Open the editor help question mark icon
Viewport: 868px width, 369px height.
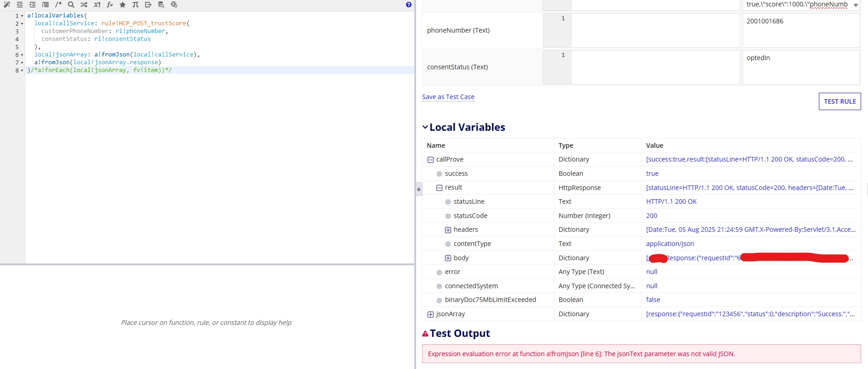pyautogui.click(x=409, y=5)
